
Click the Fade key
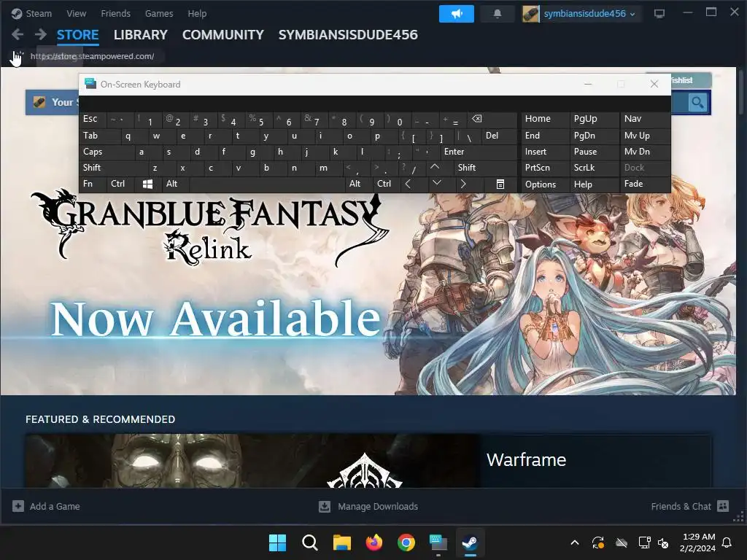[645, 184]
